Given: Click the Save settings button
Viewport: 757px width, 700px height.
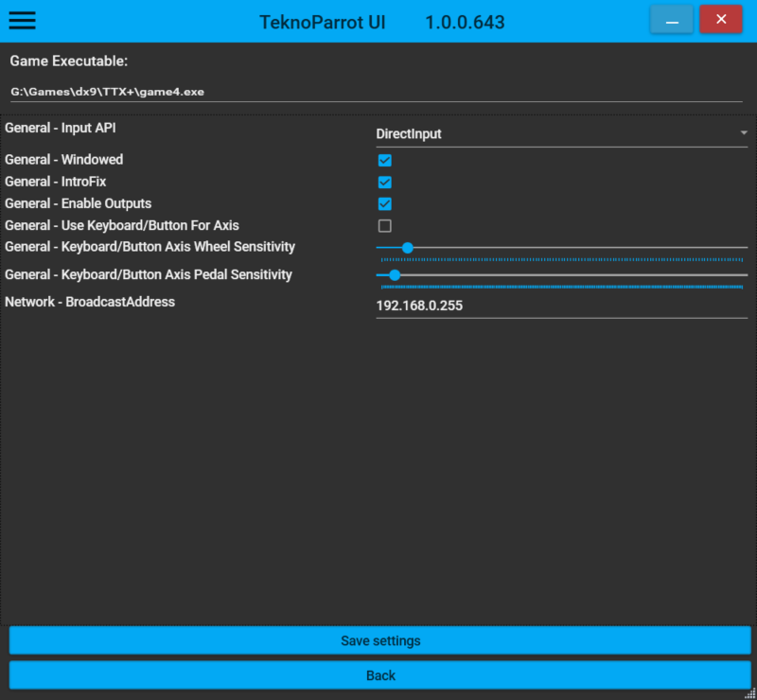Looking at the screenshot, I should click(x=380, y=640).
